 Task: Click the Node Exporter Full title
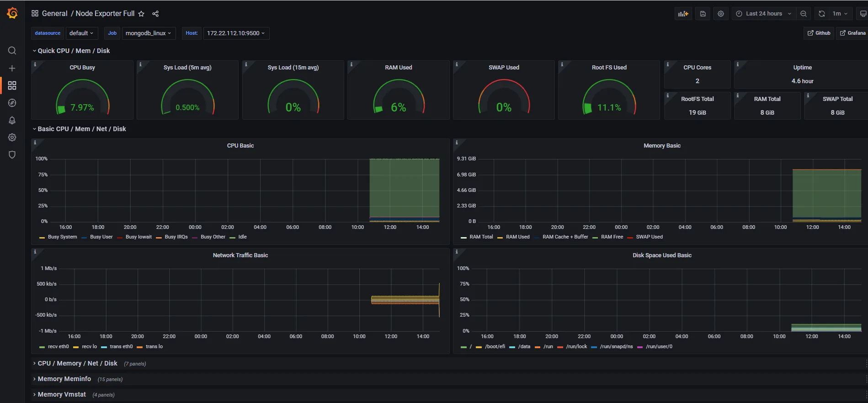tap(105, 14)
